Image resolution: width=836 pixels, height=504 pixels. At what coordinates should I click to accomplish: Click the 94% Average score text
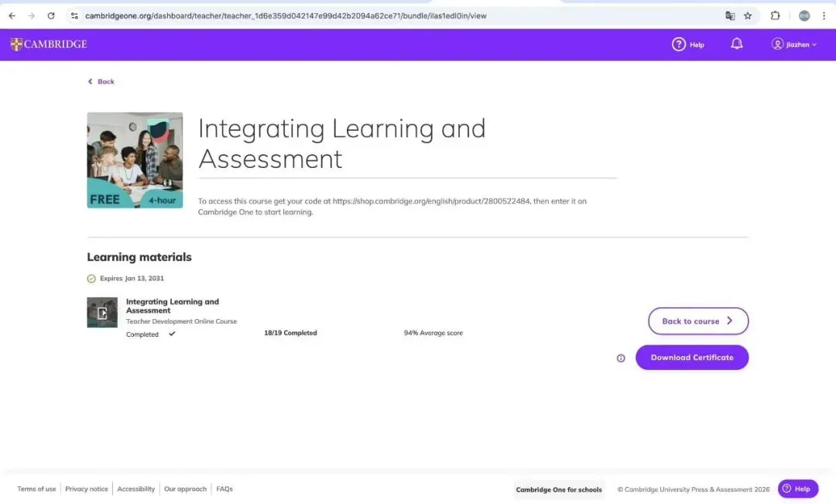coord(433,333)
